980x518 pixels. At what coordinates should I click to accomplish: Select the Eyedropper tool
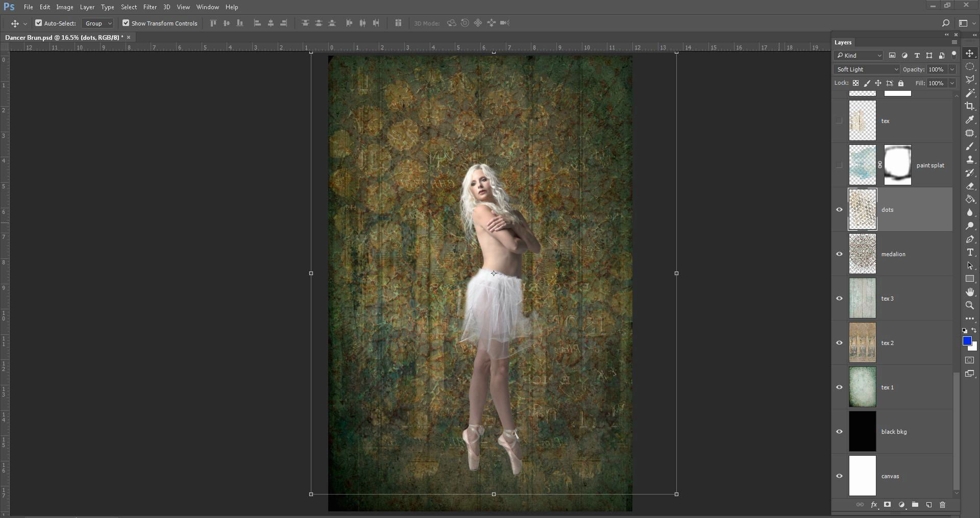click(x=970, y=119)
